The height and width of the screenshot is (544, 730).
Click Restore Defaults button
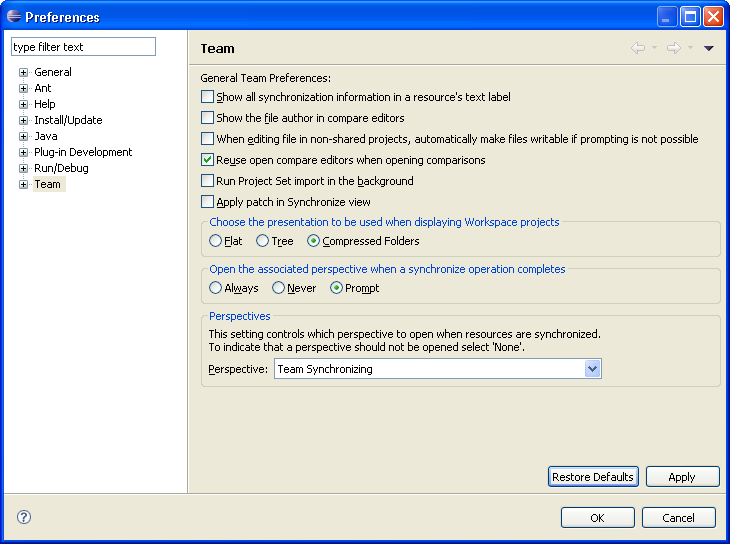click(593, 477)
